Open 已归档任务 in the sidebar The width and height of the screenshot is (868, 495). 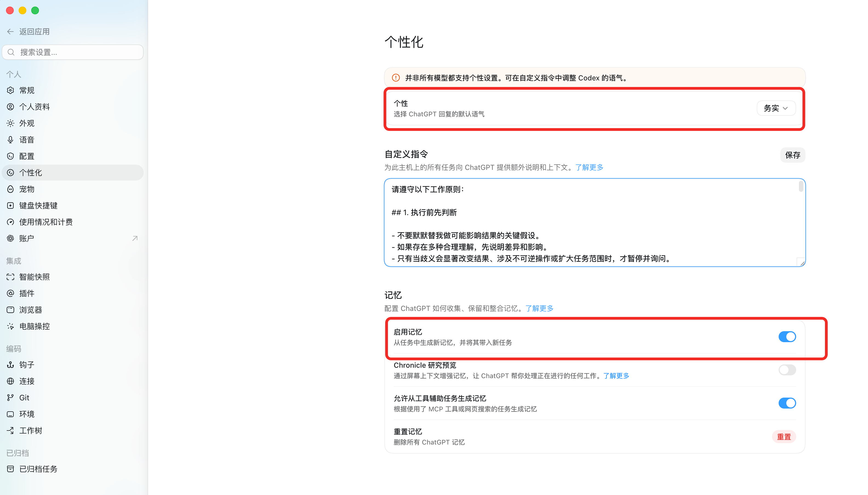[72, 469]
